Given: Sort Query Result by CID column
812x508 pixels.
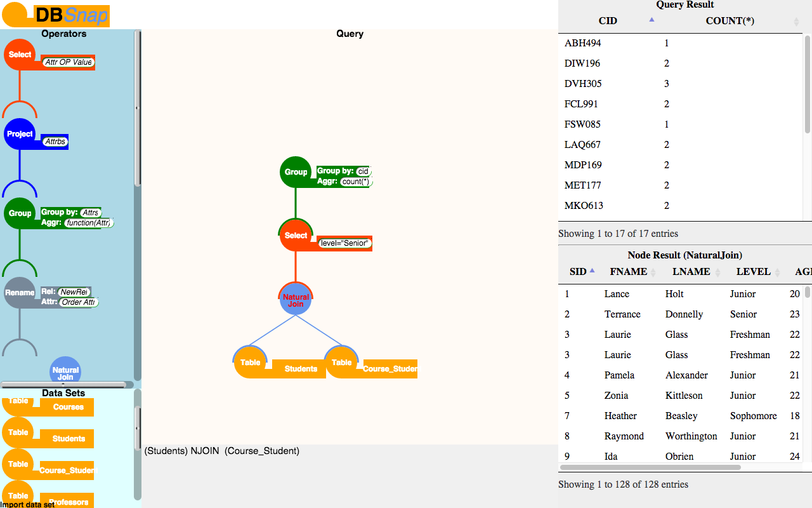Looking at the screenshot, I should 608,21.
